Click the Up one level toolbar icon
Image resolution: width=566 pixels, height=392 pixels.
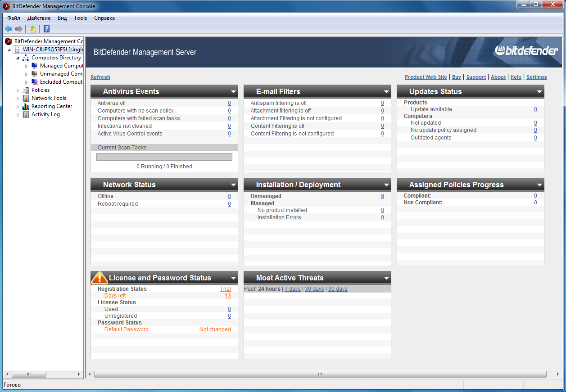pos(33,29)
